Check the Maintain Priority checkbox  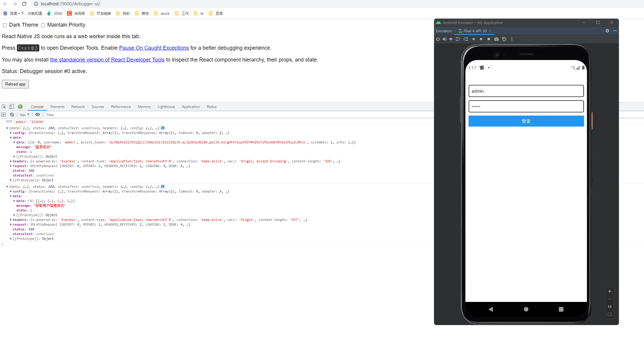click(x=43, y=25)
